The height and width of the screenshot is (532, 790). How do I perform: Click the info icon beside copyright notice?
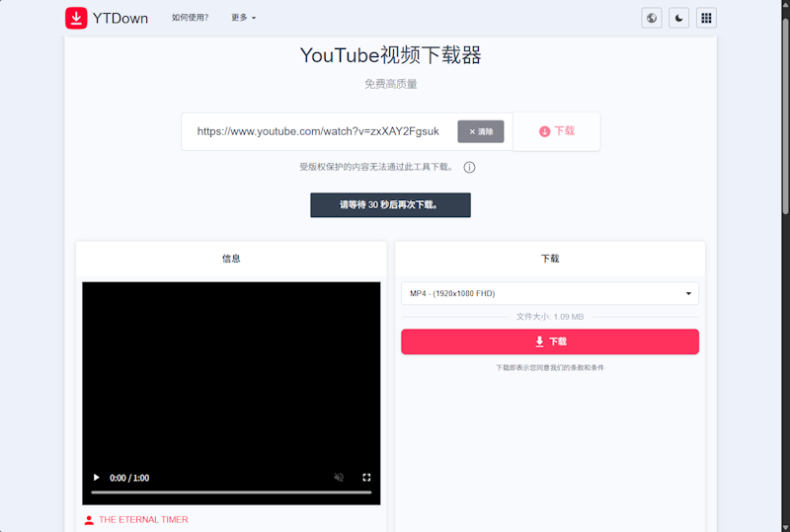[x=469, y=167]
